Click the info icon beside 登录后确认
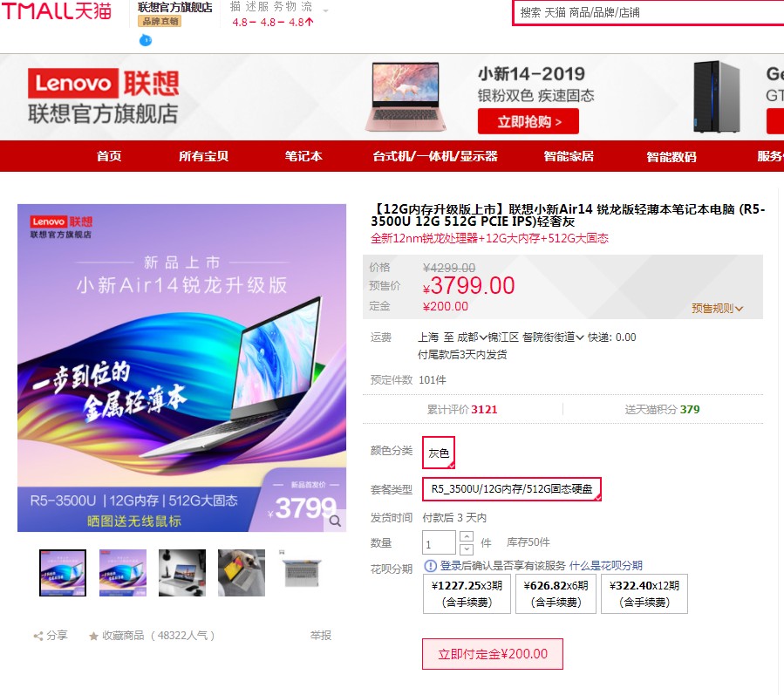This screenshot has width=784, height=695. [430, 565]
